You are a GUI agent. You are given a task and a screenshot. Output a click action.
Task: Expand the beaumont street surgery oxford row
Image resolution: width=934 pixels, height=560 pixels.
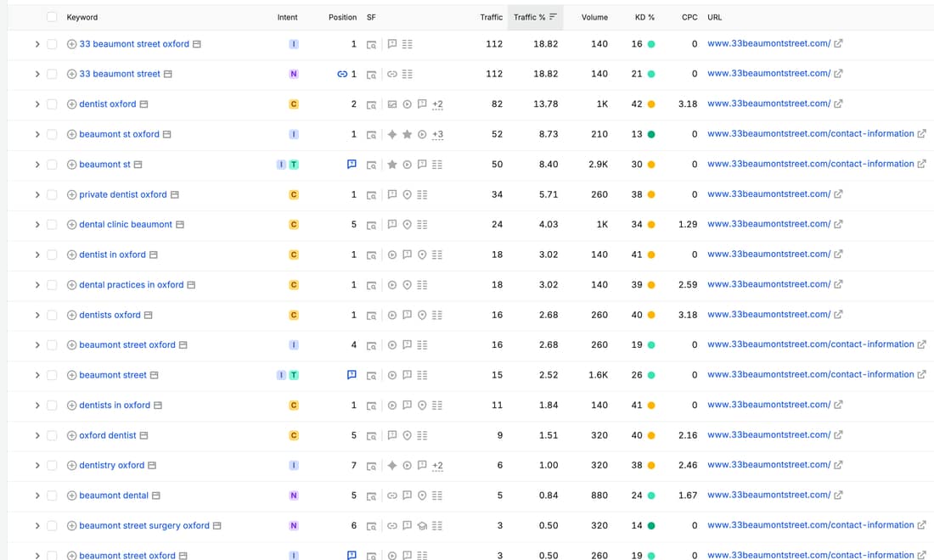click(37, 525)
